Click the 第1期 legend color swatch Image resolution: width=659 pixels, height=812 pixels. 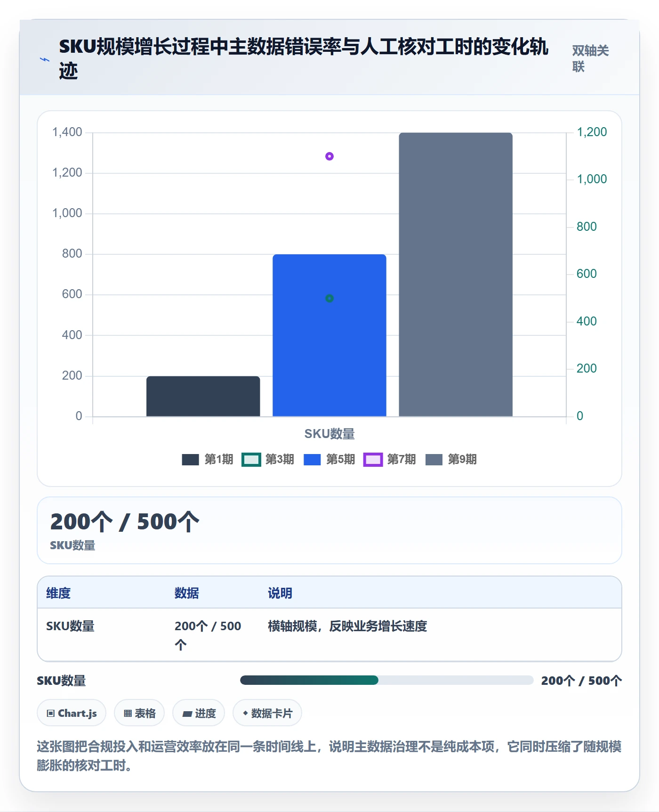(191, 460)
